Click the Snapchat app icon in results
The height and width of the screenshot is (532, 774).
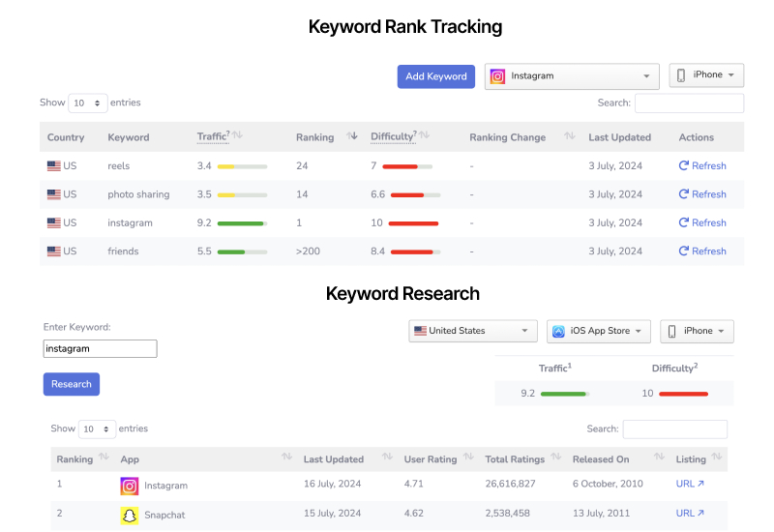pos(130,516)
